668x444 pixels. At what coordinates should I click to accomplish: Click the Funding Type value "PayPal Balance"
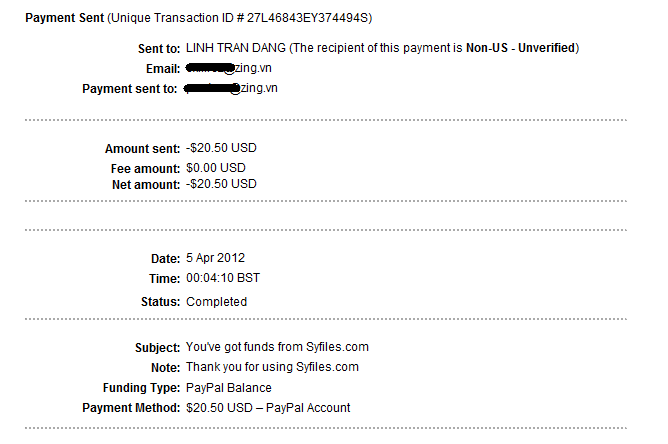(x=228, y=388)
